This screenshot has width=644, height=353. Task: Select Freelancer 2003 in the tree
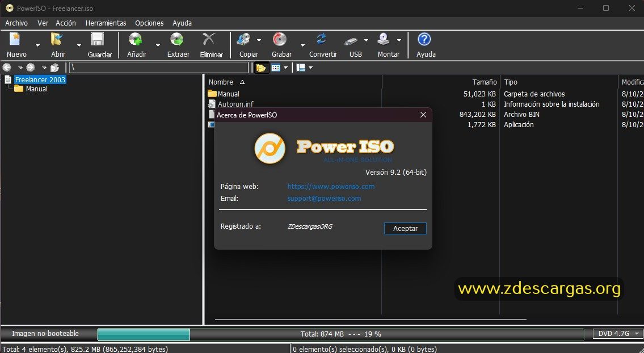coord(40,79)
